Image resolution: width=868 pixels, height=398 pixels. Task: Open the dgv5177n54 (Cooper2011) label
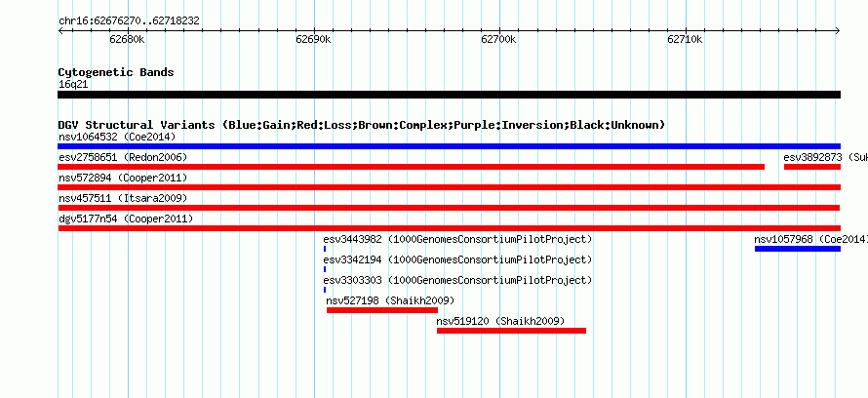(x=126, y=219)
